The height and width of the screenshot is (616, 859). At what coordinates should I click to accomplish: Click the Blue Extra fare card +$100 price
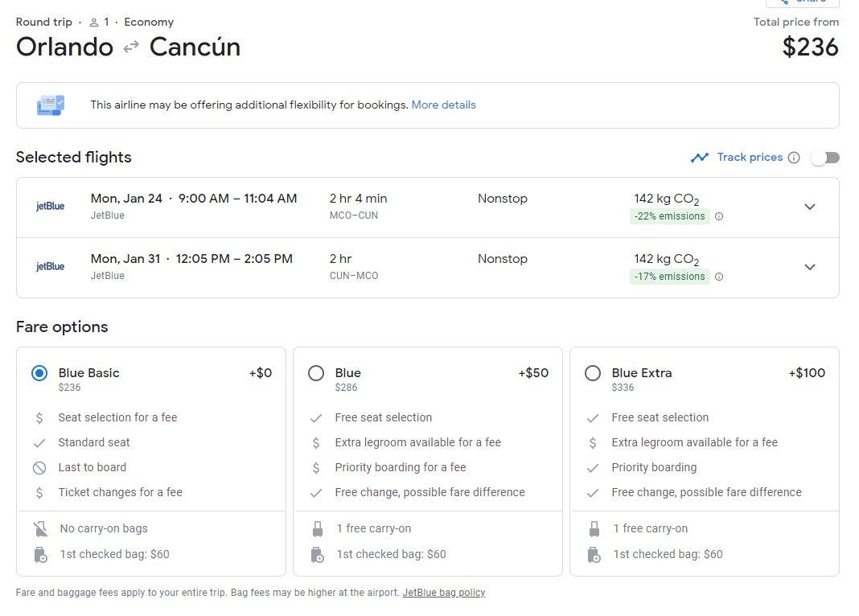[x=807, y=373]
